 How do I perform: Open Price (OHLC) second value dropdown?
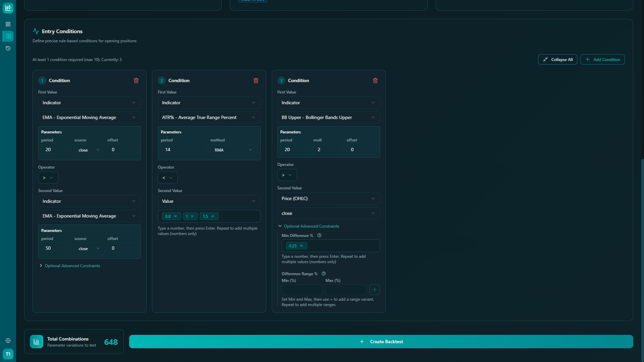point(328,198)
